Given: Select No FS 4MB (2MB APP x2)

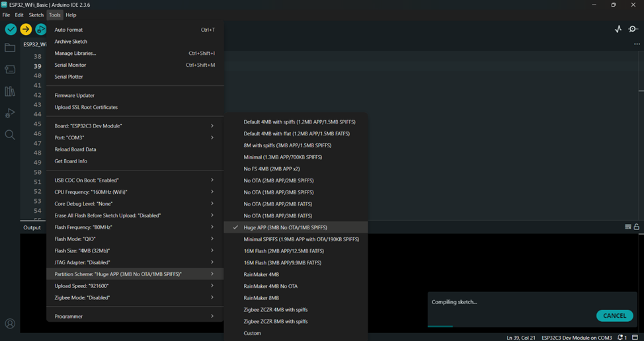Looking at the screenshot, I should (x=296, y=169).
